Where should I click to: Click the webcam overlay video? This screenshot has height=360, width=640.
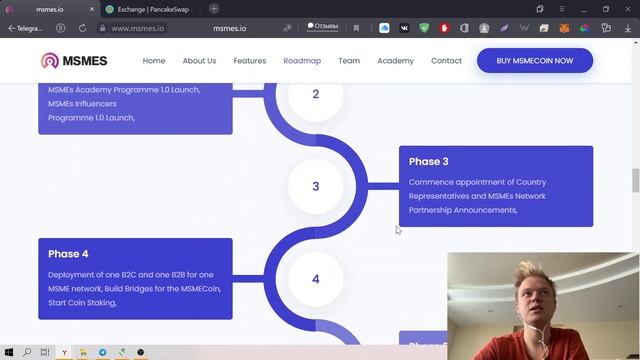543,306
